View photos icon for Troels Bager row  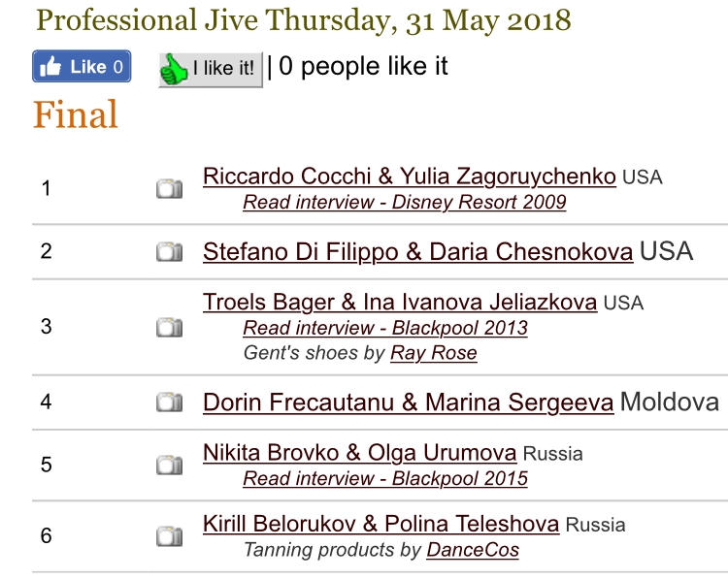pos(170,327)
